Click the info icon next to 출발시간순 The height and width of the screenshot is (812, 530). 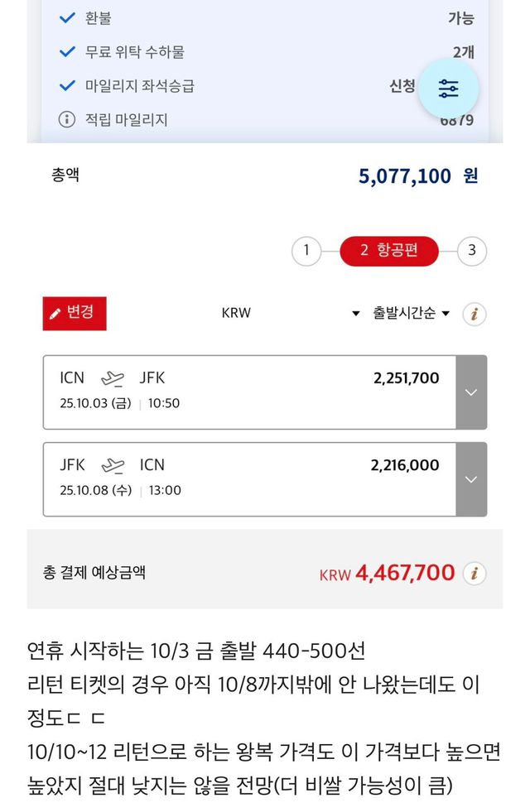pyautogui.click(x=474, y=314)
